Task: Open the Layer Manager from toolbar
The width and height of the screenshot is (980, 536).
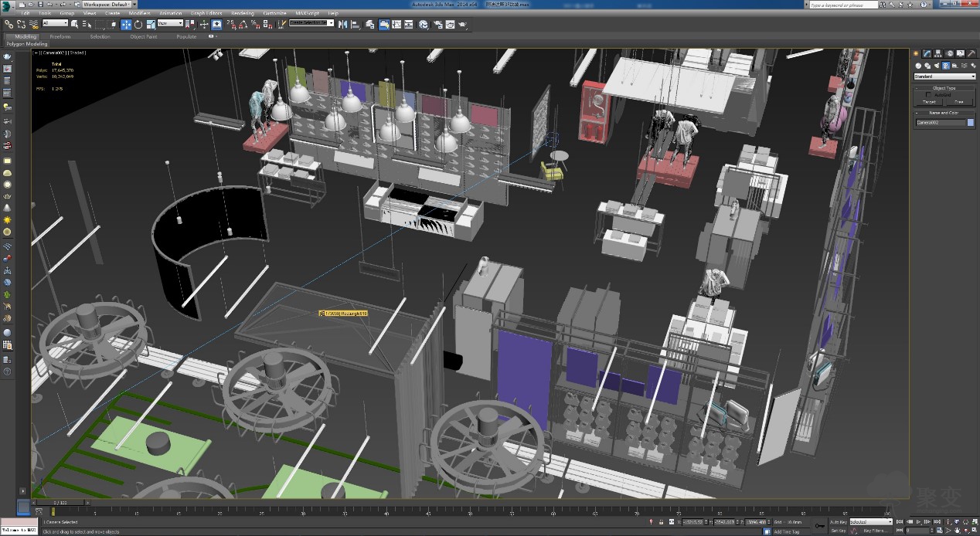Action: tap(371, 24)
